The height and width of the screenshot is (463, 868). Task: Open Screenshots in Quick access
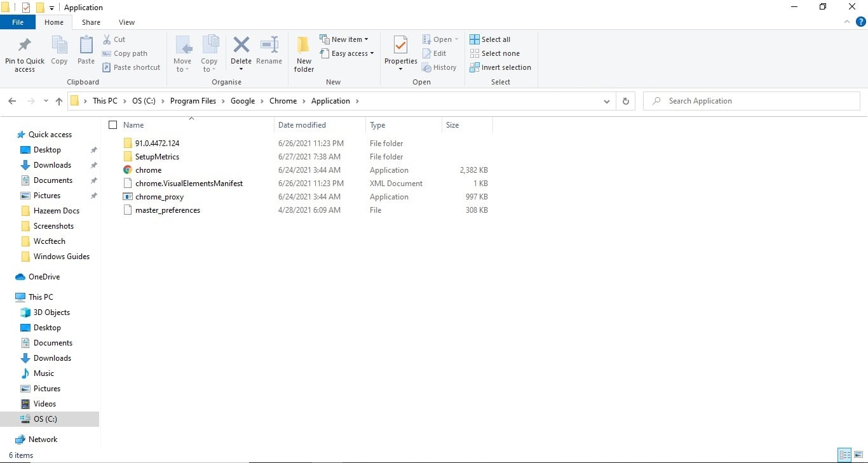click(x=53, y=226)
